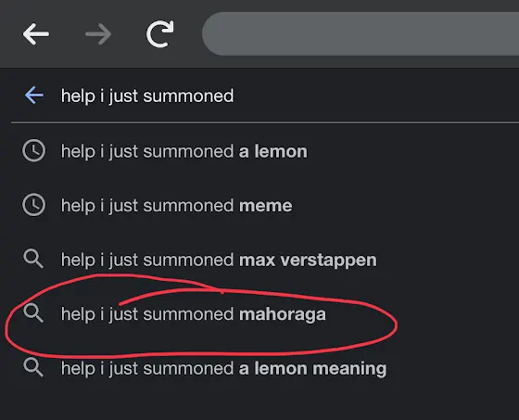Click the bold word 'meme'

point(265,206)
